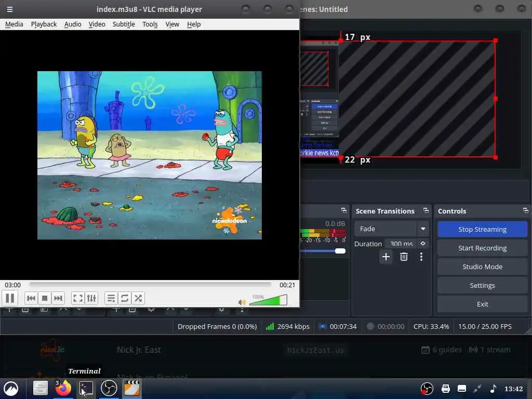
Task: Pause playback in VLC
Action: pyautogui.click(x=10, y=298)
